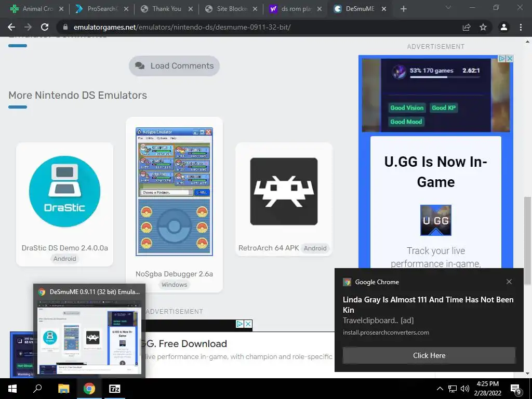Viewport: 532px width, 399px height.
Task: Dismiss the Google Chrome notification
Action: (x=509, y=282)
